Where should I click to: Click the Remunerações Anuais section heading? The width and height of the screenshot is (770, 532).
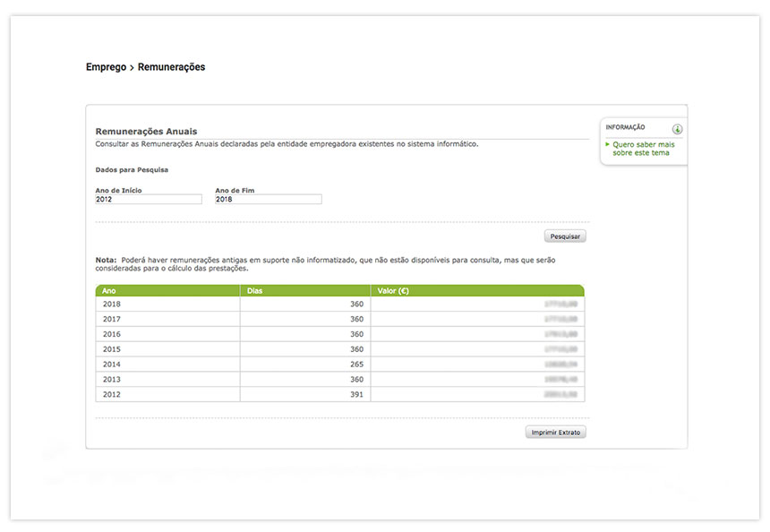pos(146,132)
